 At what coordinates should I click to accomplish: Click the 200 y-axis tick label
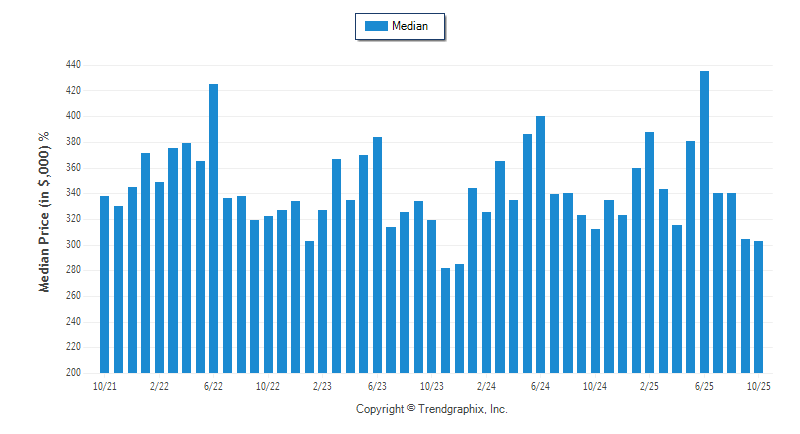pos(74,373)
